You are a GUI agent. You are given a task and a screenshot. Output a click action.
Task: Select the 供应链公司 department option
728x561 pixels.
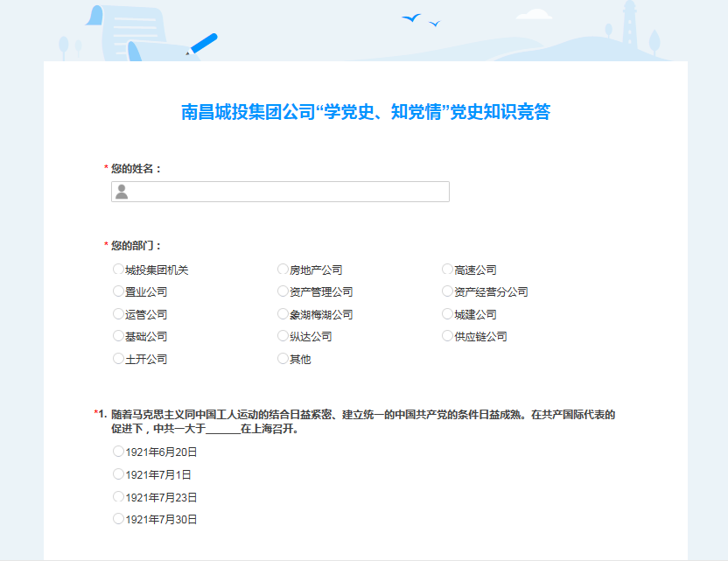pyautogui.click(x=446, y=336)
